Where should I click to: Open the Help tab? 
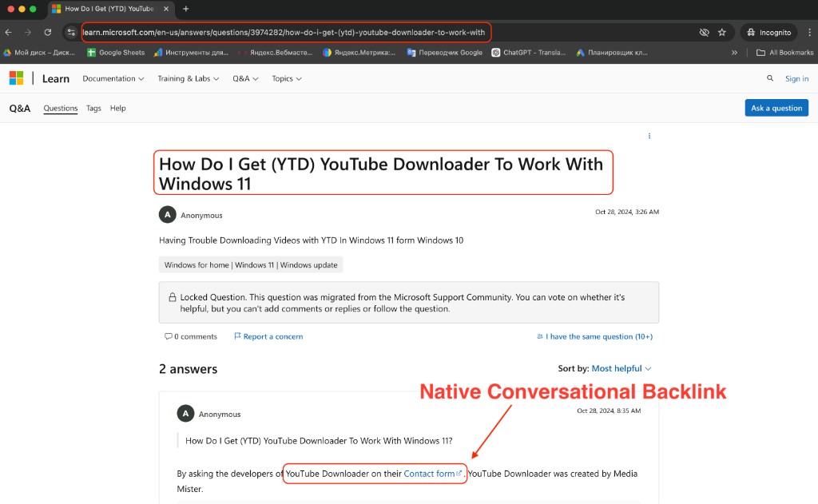pyautogui.click(x=118, y=109)
